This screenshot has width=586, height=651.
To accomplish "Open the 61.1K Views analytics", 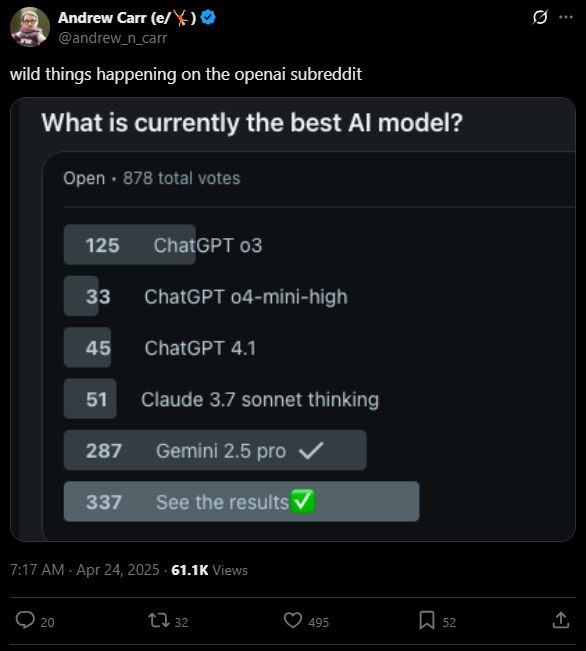I will (209, 570).
